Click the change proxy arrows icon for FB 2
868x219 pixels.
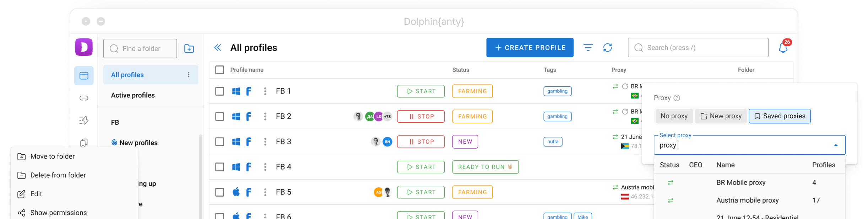[615, 112]
